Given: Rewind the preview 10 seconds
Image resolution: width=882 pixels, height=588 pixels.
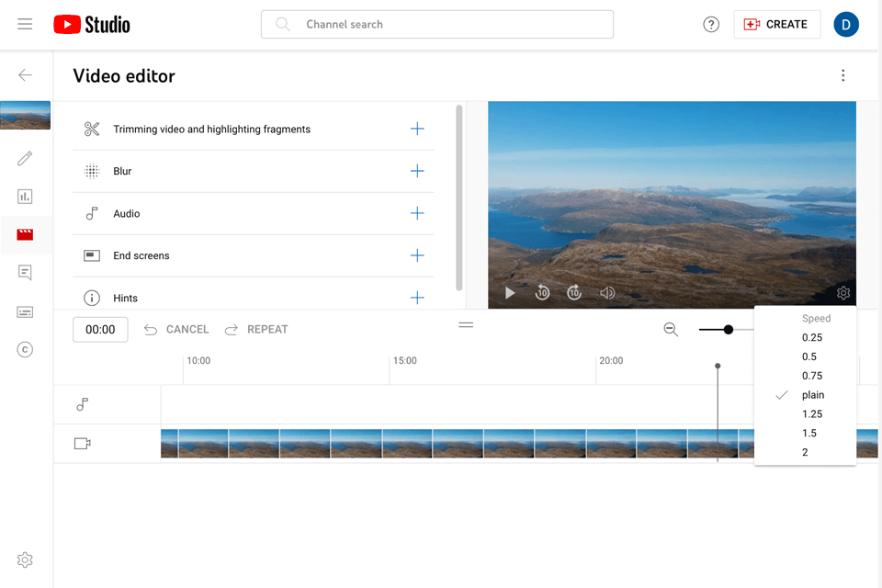Looking at the screenshot, I should [542, 292].
